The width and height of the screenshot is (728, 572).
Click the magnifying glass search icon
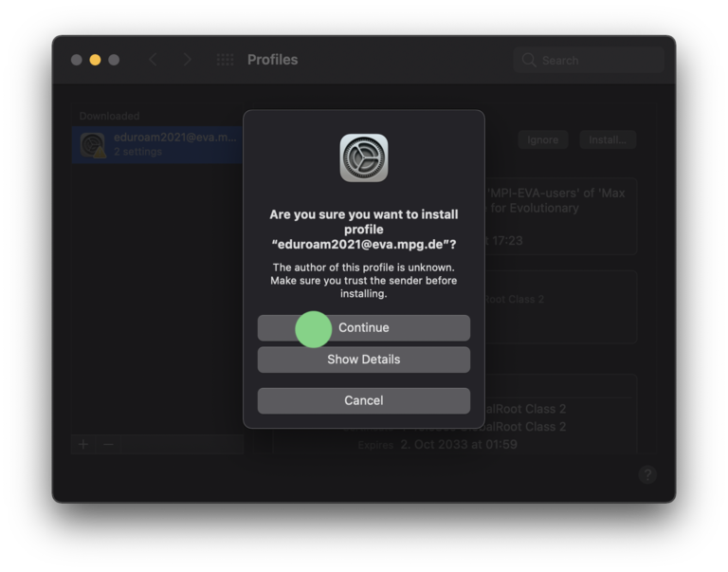click(528, 60)
